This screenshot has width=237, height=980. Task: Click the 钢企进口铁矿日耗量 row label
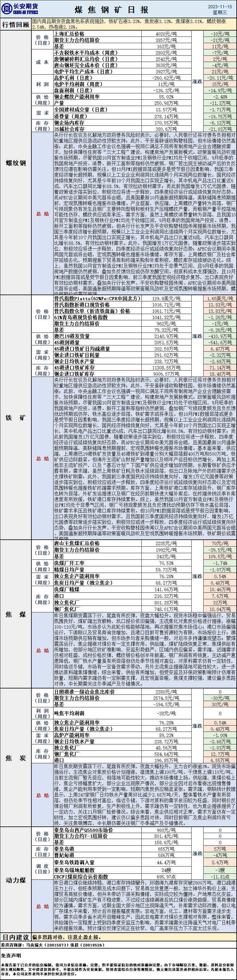(x=77, y=355)
